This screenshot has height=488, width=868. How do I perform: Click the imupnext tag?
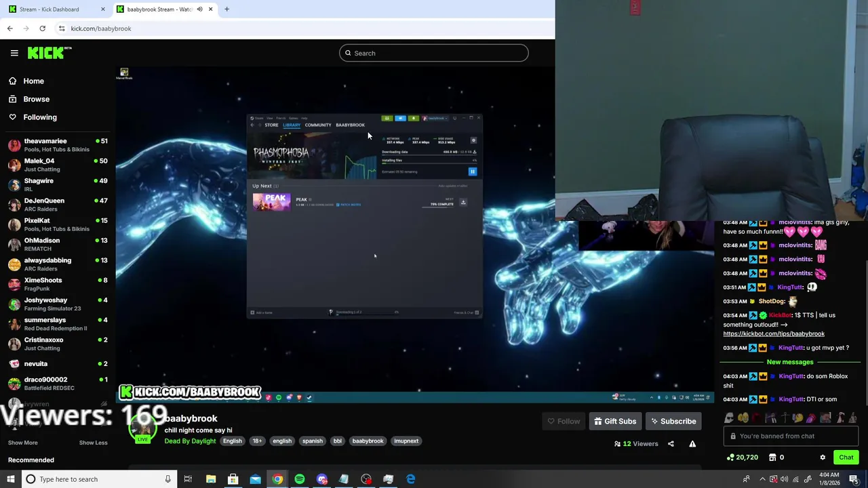click(406, 441)
